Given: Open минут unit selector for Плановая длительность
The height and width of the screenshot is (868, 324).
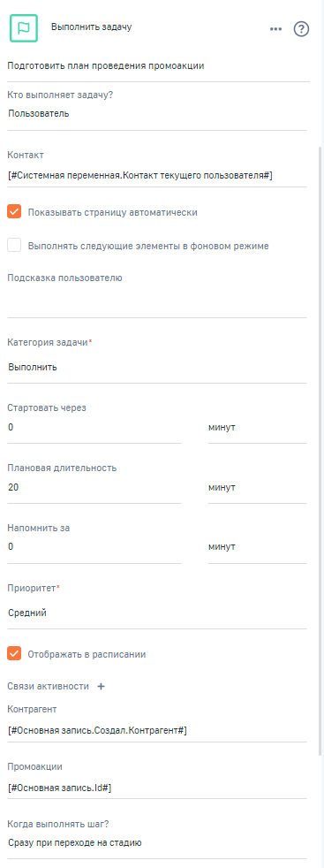Looking at the screenshot, I should (x=257, y=487).
